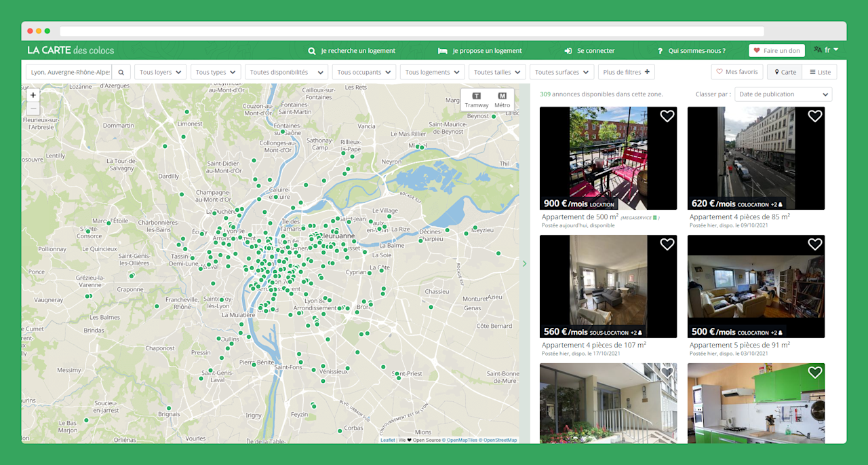Click the browser address bar
This screenshot has width=868, height=465.
412,31
